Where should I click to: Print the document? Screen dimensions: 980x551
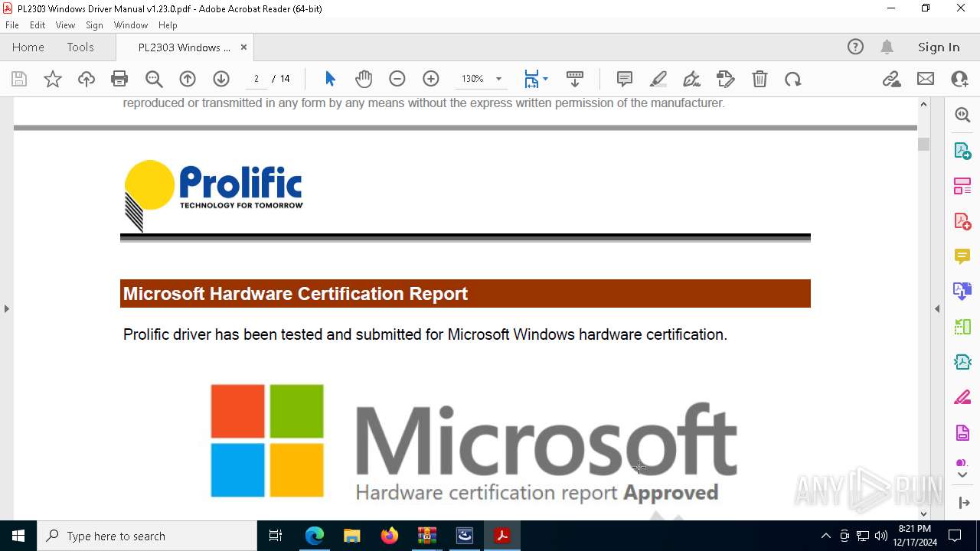[x=119, y=79]
